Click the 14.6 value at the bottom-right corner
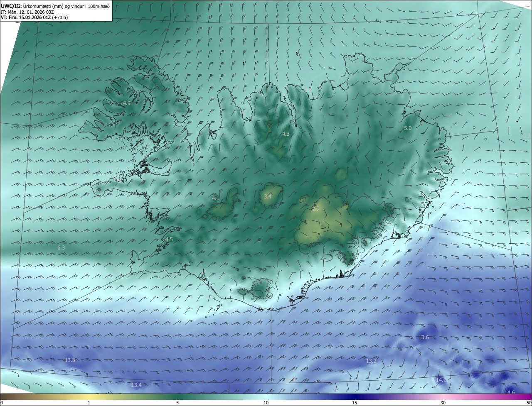Viewport: 532px width, 406px height. point(510,392)
